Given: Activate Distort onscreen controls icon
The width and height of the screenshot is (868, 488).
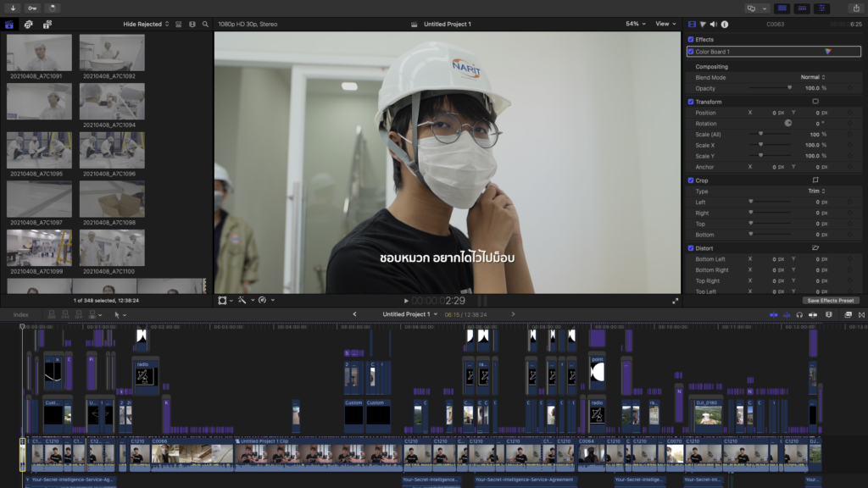Looking at the screenshot, I should tap(815, 248).
